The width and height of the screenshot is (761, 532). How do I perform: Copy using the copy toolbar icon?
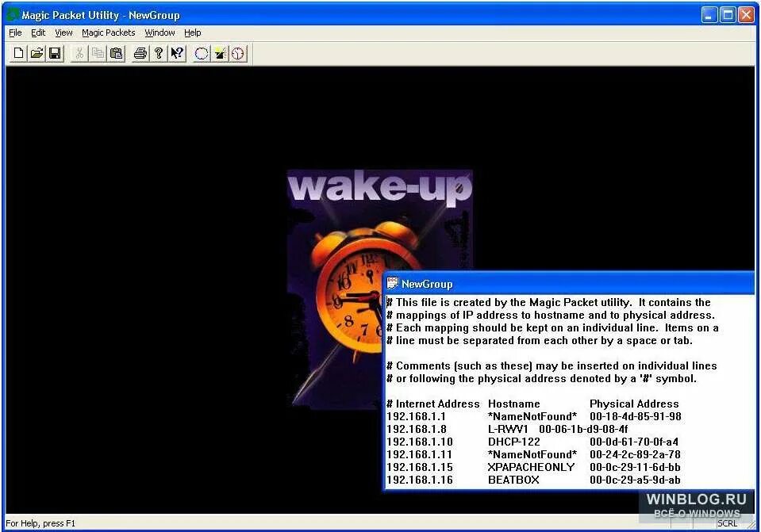click(98, 53)
